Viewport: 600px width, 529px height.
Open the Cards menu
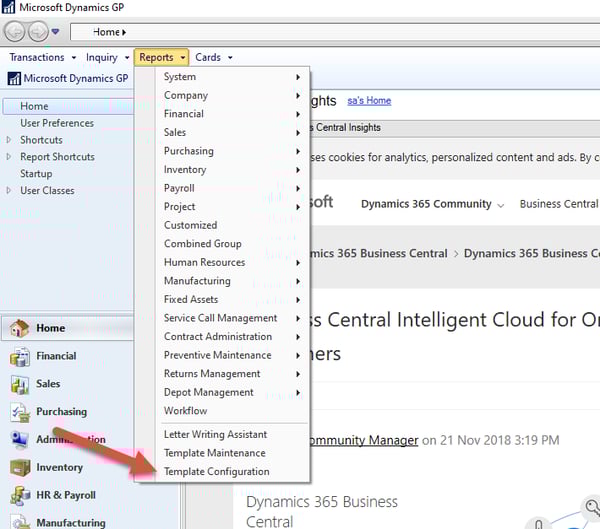tap(214, 57)
